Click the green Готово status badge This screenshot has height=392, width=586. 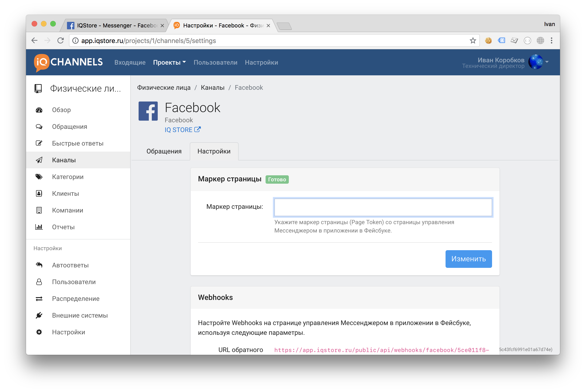[x=277, y=179]
